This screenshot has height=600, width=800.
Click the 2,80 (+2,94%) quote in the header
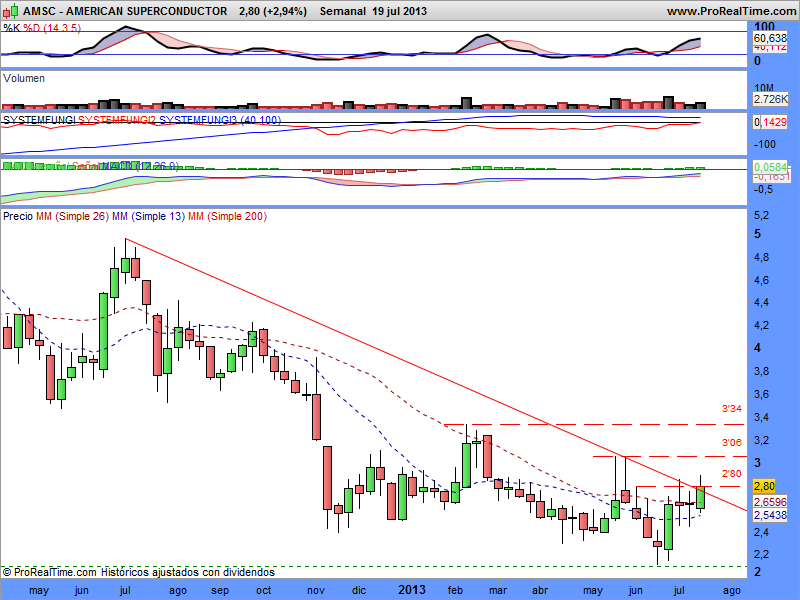coord(273,11)
